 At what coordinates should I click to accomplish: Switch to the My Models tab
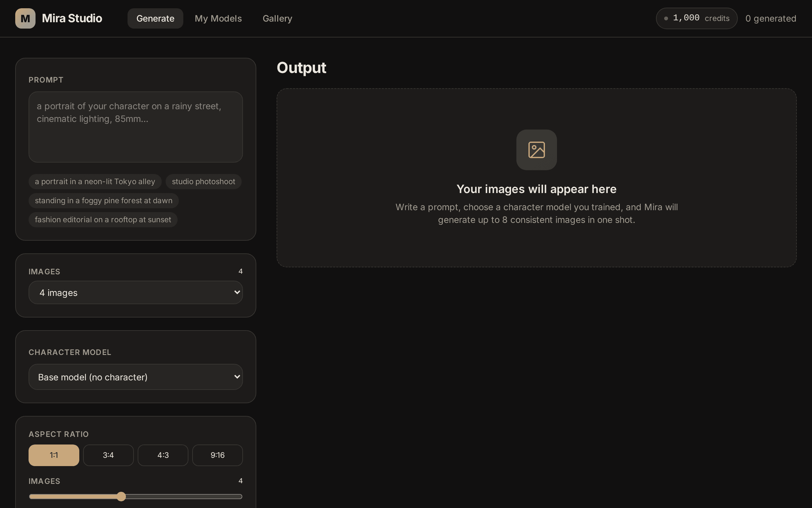pyautogui.click(x=218, y=18)
